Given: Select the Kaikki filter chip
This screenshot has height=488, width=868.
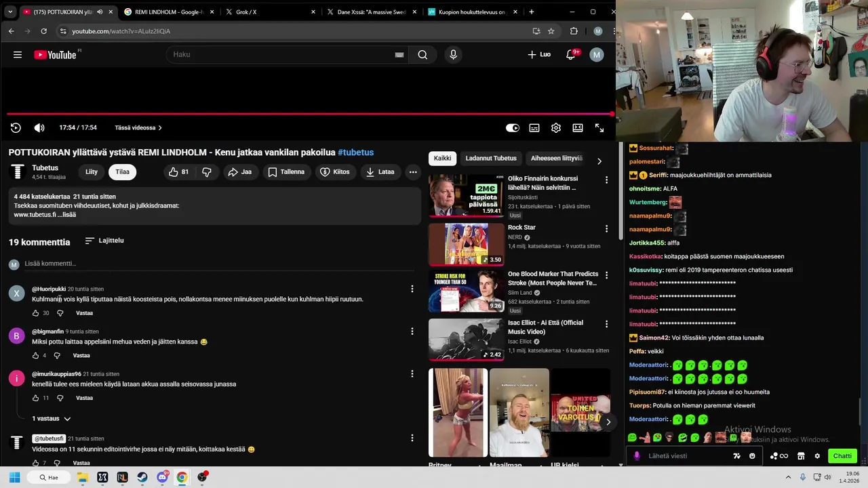Looking at the screenshot, I should [x=442, y=159].
